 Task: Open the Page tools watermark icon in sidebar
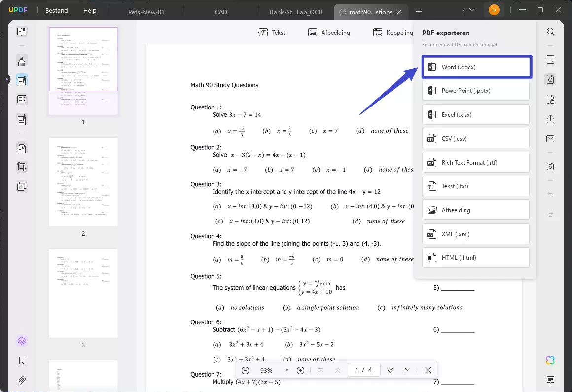coord(22,187)
